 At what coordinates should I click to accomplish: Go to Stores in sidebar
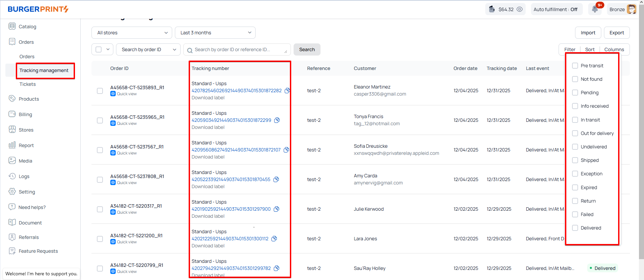26,130
